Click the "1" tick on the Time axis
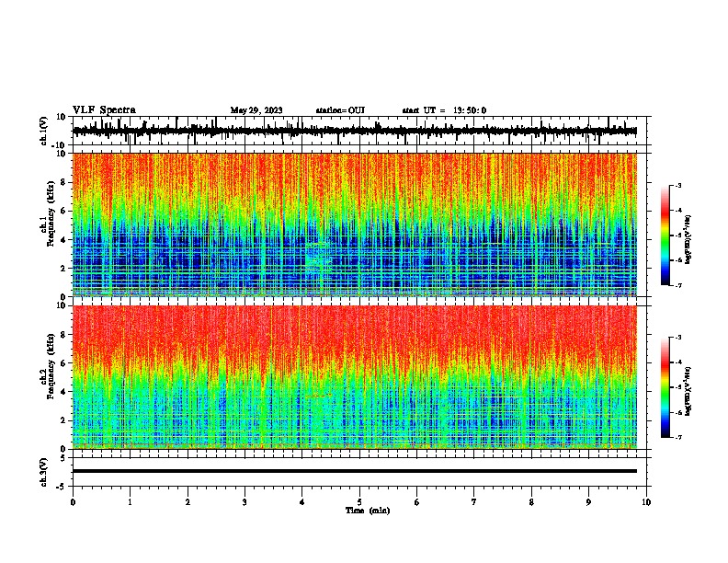Viewport: 728px width, 563px height. tap(130, 502)
